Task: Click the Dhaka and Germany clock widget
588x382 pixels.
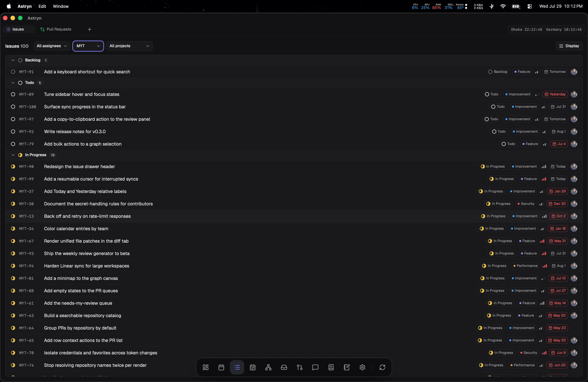Action: pyautogui.click(x=546, y=29)
